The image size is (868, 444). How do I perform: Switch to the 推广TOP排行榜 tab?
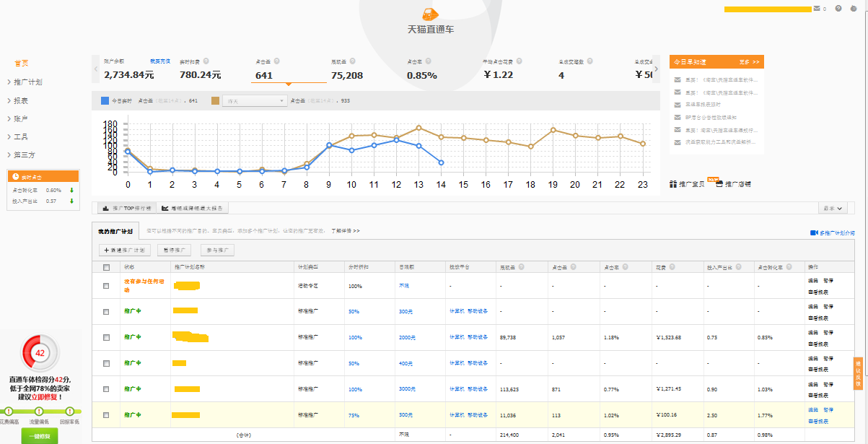(x=127, y=208)
